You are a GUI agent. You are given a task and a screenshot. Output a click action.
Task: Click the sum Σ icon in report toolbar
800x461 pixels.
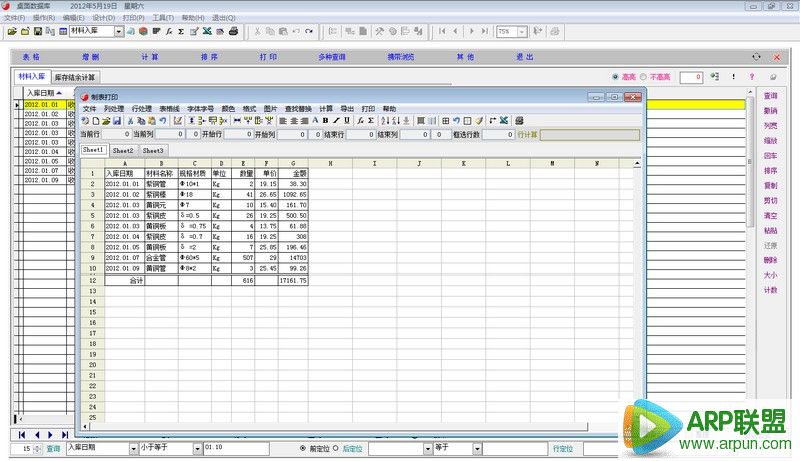coord(371,121)
